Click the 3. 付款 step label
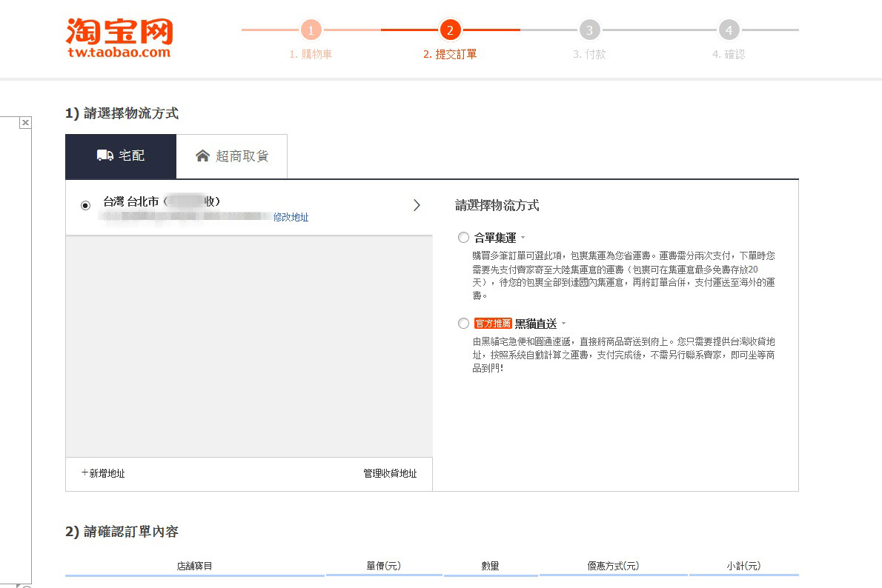This screenshot has height=588, width=882. tap(589, 55)
